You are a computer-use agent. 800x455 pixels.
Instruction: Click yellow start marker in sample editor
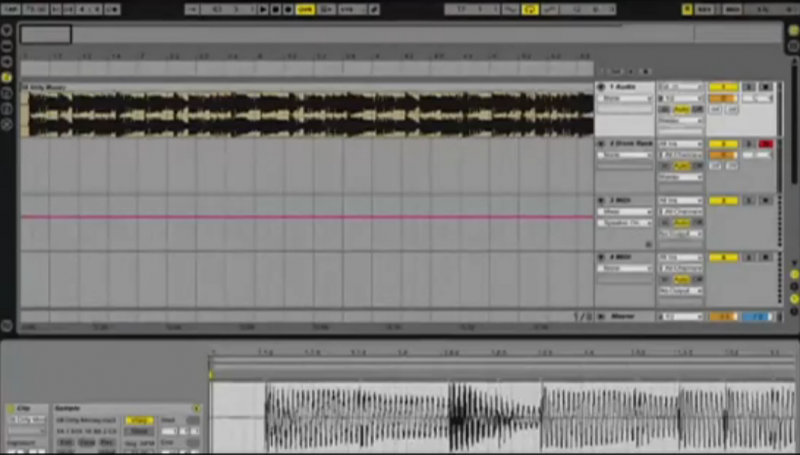coord(211,375)
